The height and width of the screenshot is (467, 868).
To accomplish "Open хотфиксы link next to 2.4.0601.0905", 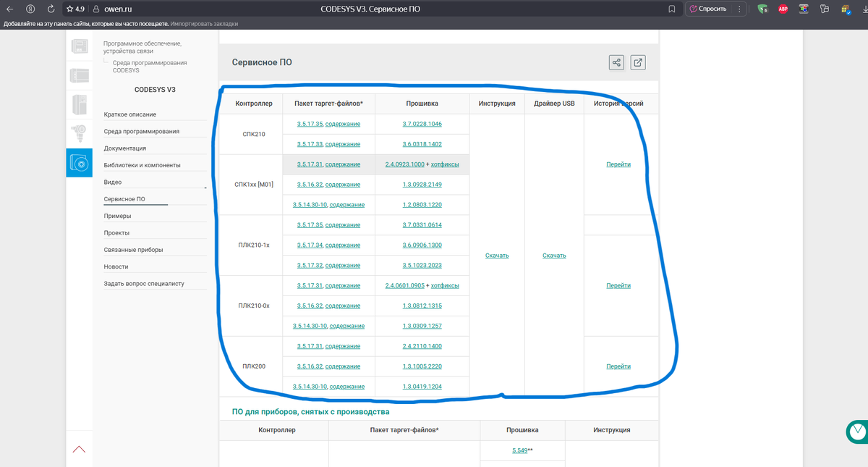I will click(x=445, y=285).
